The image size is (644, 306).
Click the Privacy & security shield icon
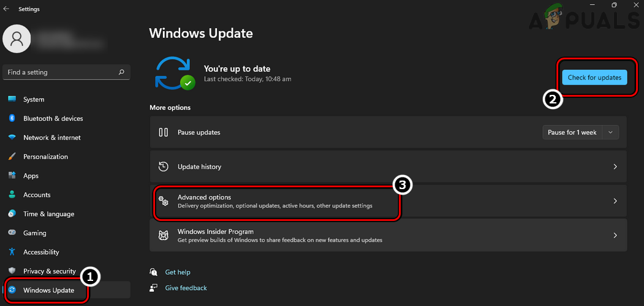click(12, 271)
